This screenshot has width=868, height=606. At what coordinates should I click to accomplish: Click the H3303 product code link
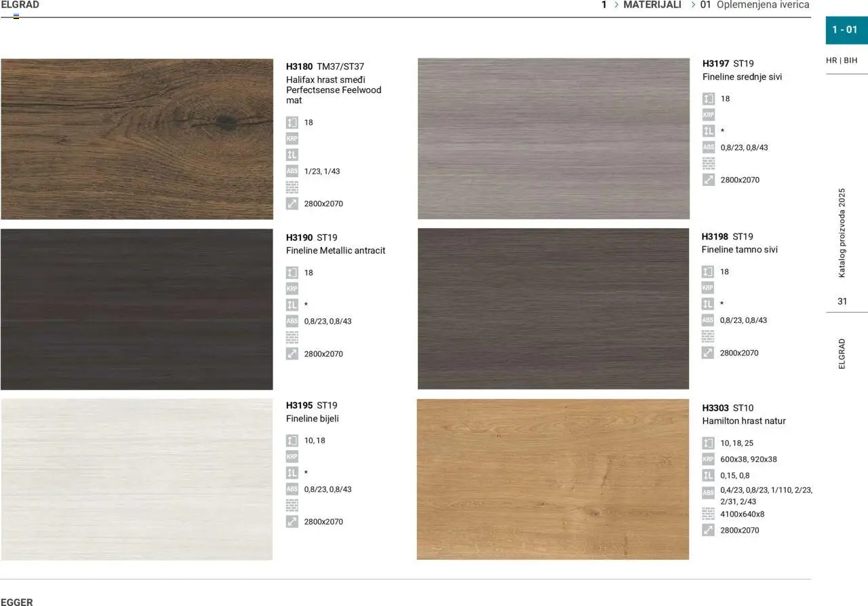point(715,408)
